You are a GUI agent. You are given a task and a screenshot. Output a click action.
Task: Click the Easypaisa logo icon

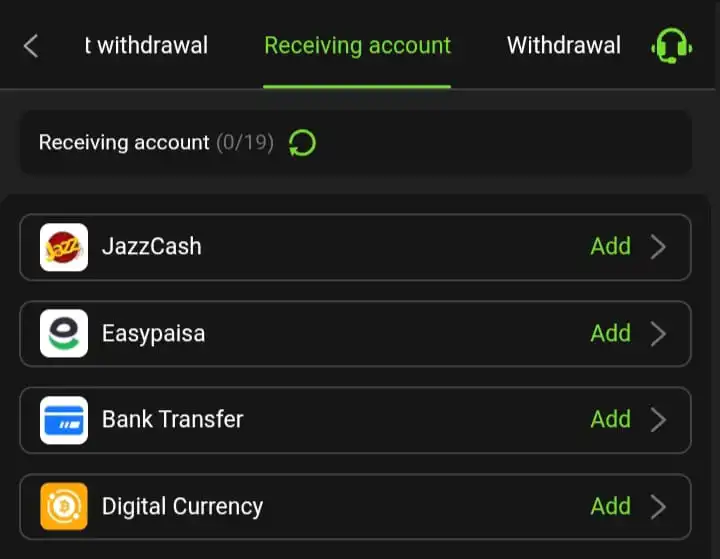(64, 333)
